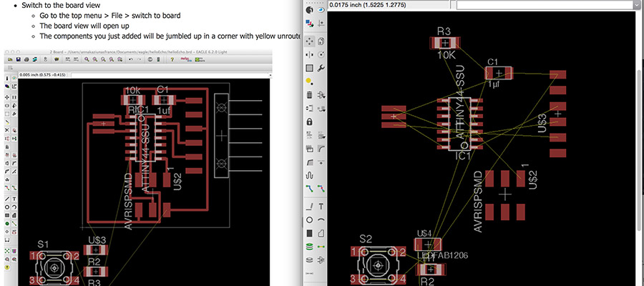Select Copy tool in right EAGLE window

[321, 41]
